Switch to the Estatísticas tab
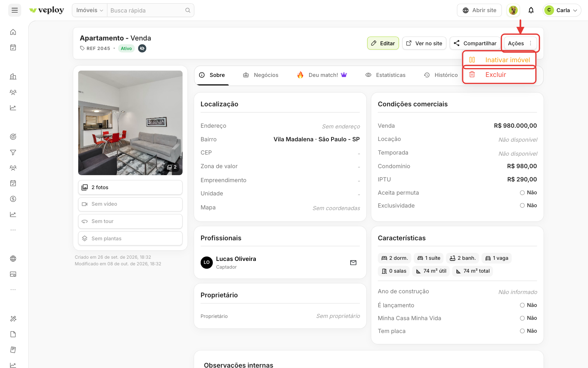588x368 pixels. (x=386, y=75)
